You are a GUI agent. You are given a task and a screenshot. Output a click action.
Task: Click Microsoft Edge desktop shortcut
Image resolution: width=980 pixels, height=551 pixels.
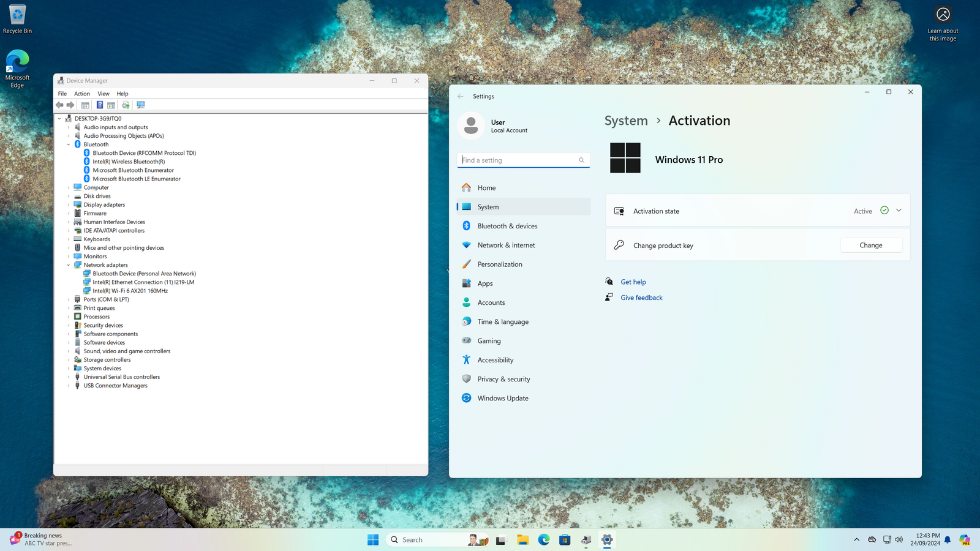click(x=17, y=69)
